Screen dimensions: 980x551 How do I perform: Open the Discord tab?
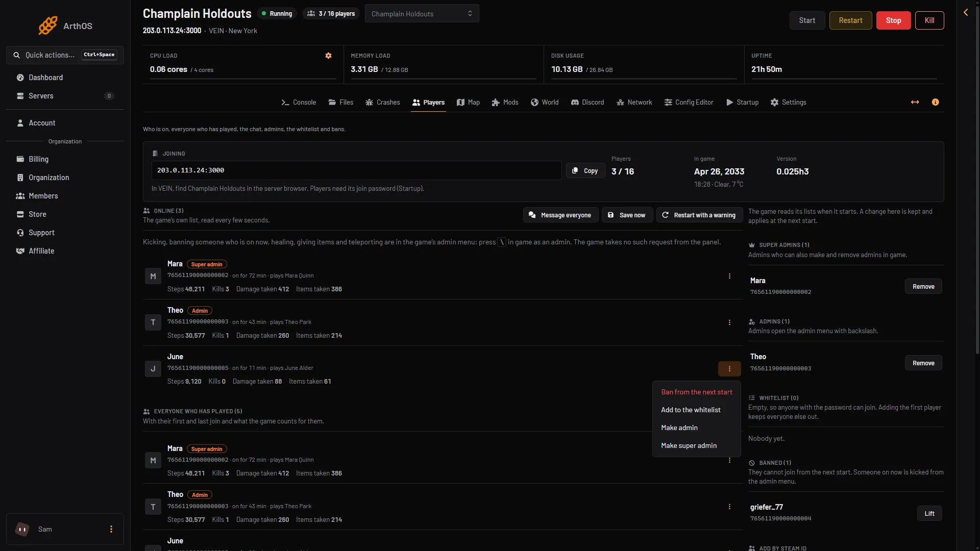[x=587, y=103]
